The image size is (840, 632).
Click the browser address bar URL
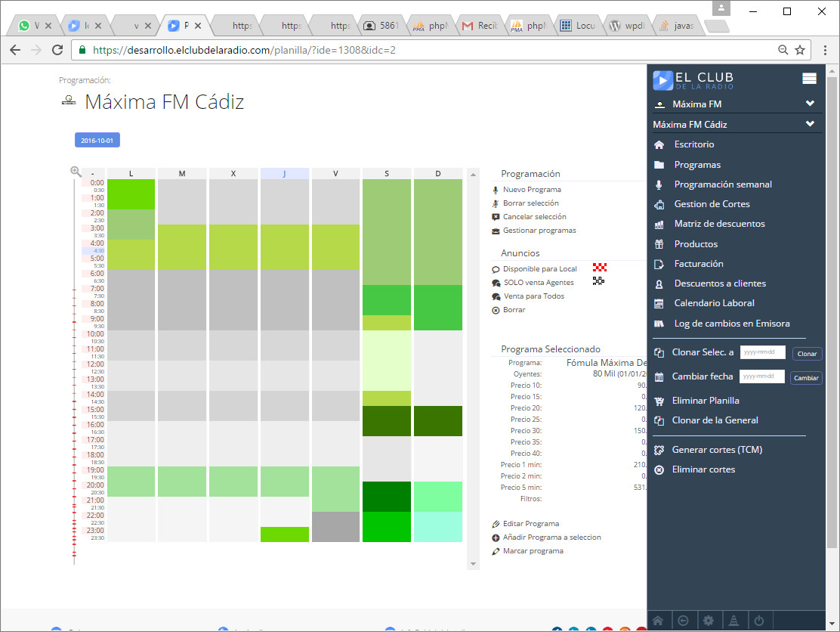click(244, 50)
